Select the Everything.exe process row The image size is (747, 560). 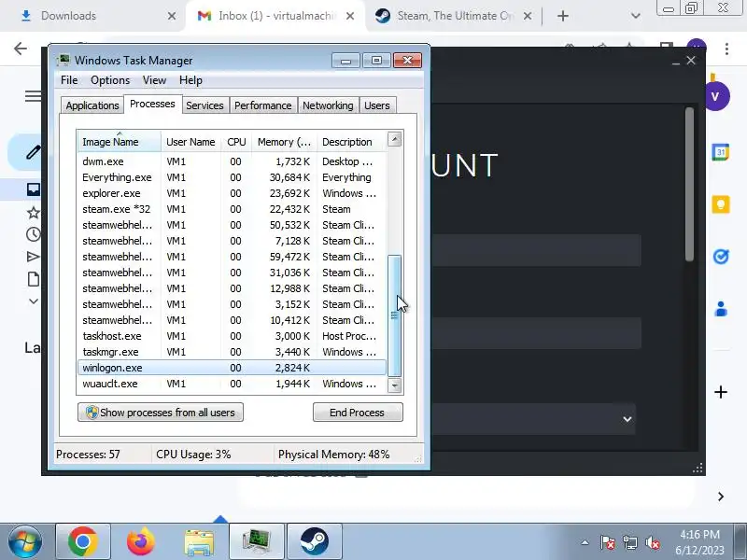232,177
